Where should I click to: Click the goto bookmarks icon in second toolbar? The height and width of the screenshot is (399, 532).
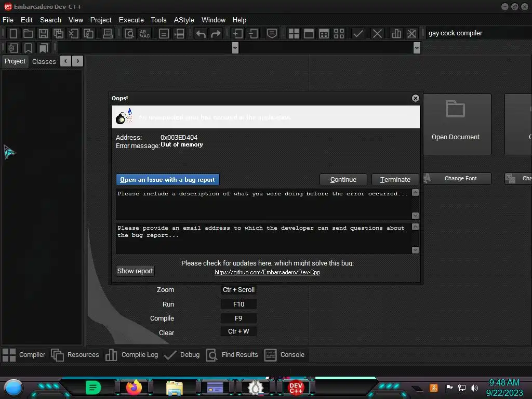point(44,48)
